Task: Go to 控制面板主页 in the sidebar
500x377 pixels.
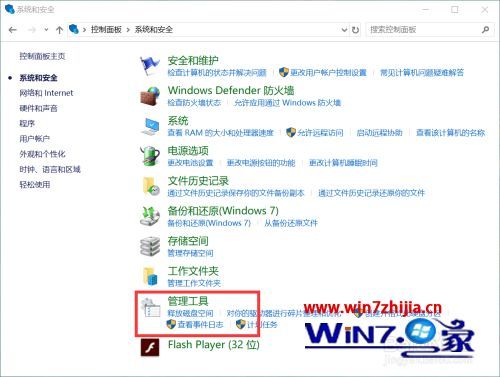Action: click(42, 56)
